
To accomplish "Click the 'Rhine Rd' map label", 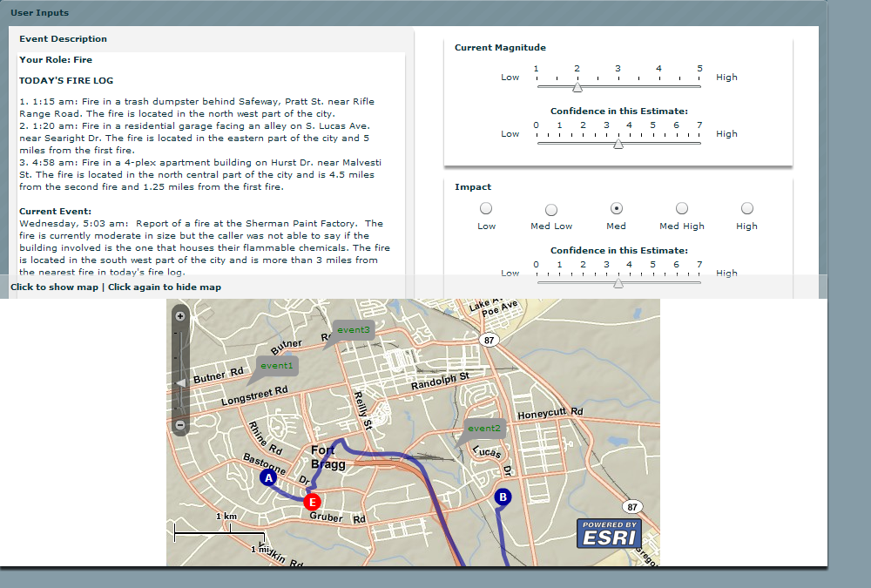I will (265, 438).
